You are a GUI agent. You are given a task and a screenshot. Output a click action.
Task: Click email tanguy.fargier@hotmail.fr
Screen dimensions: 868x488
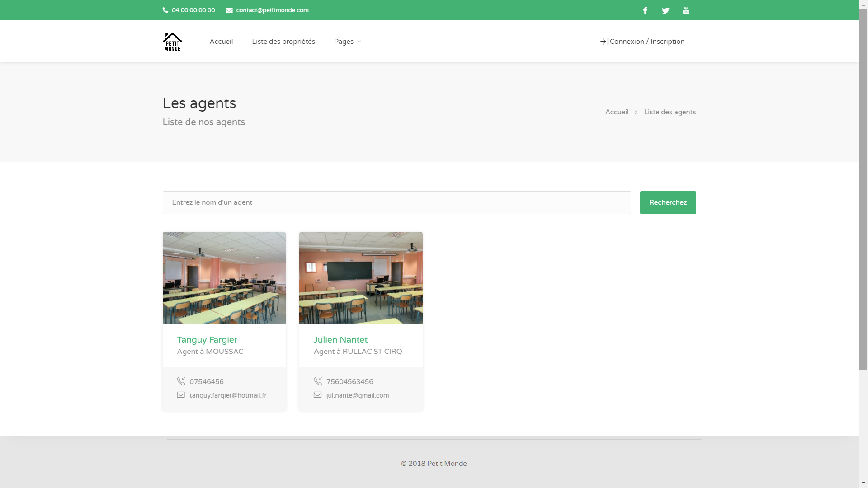click(x=228, y=395)
